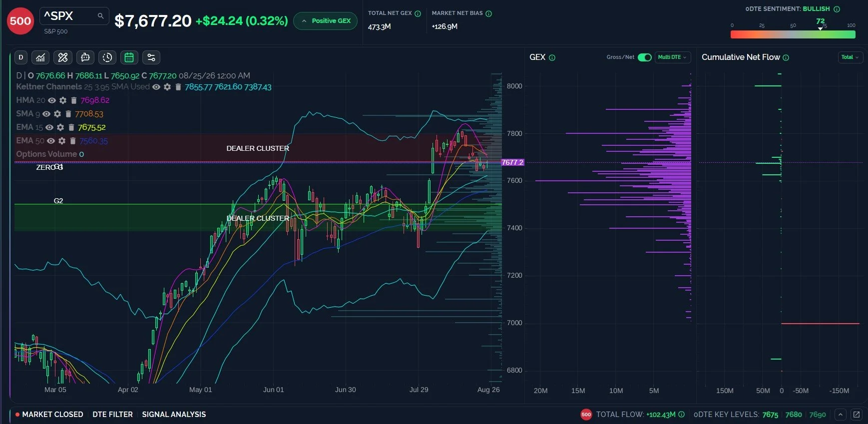Click the Market Net Bias info icon
The width and height of the screenshot is (868, 424).
pos(488,13)
